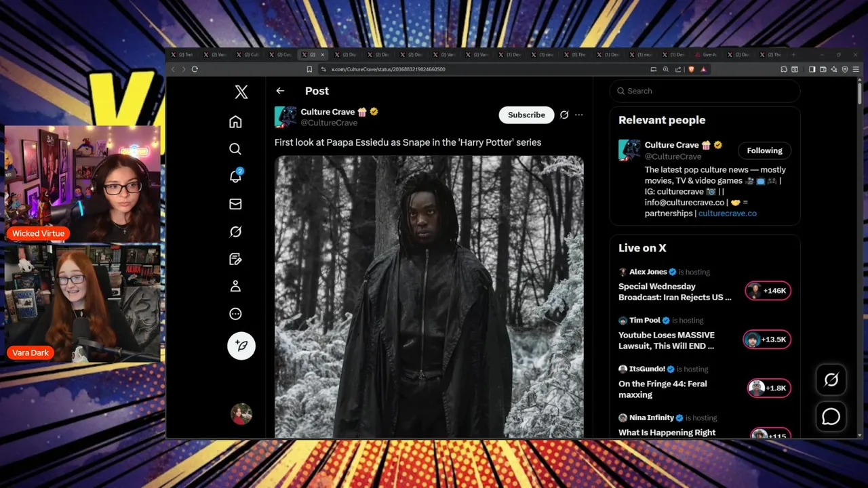Open Grok from the left sidebar
Screen dimensions: 868x488
[235, 232]
